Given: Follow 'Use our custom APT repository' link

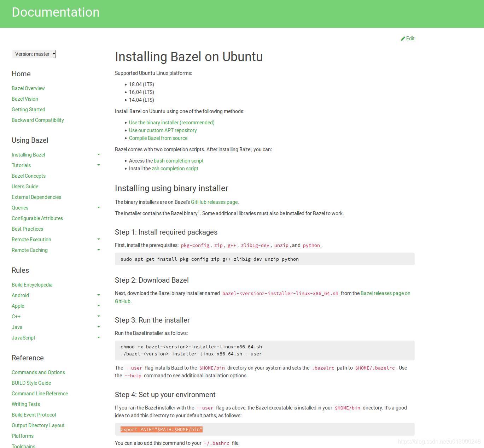Looking at the screenshot, I should 163,130.
